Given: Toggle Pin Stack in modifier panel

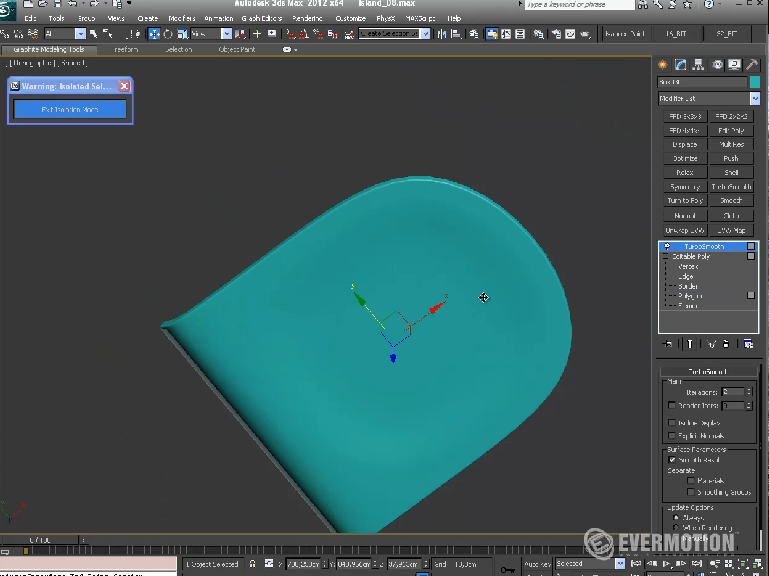Looking at the screenshot, I should click(667, 344).
